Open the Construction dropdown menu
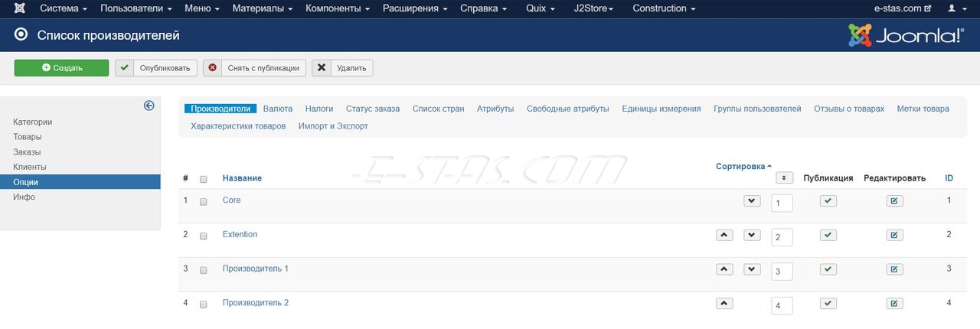The height and width of the screenshot is (329, 980). coord(664,8)
